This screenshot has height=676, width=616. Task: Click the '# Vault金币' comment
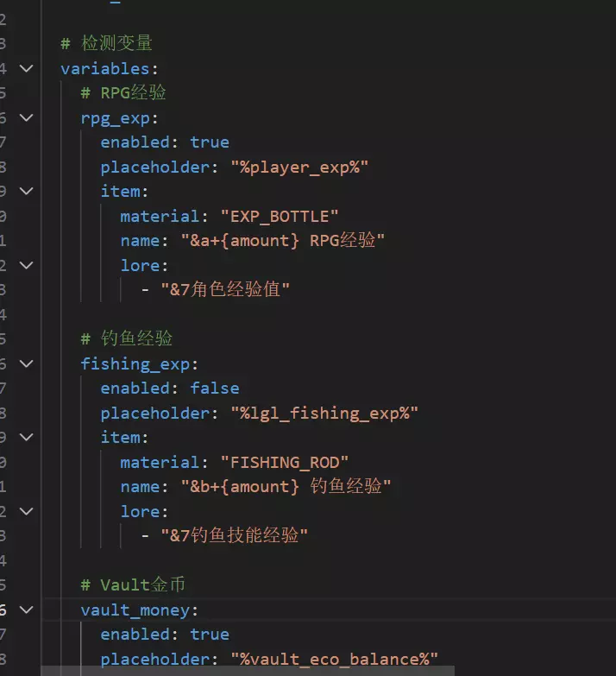click(133, 585)
